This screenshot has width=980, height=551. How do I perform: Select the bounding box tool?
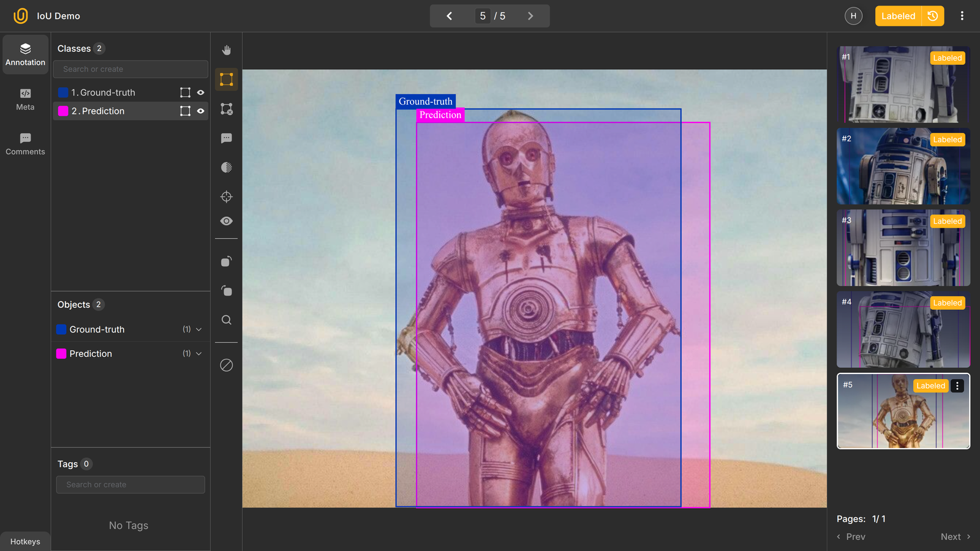(227, 80)
